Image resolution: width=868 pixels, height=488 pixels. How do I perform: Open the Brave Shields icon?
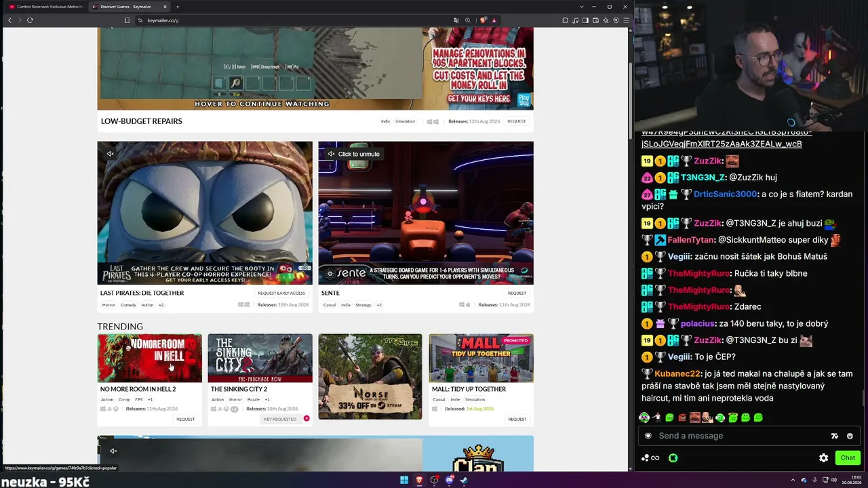[x=483, y=20]
